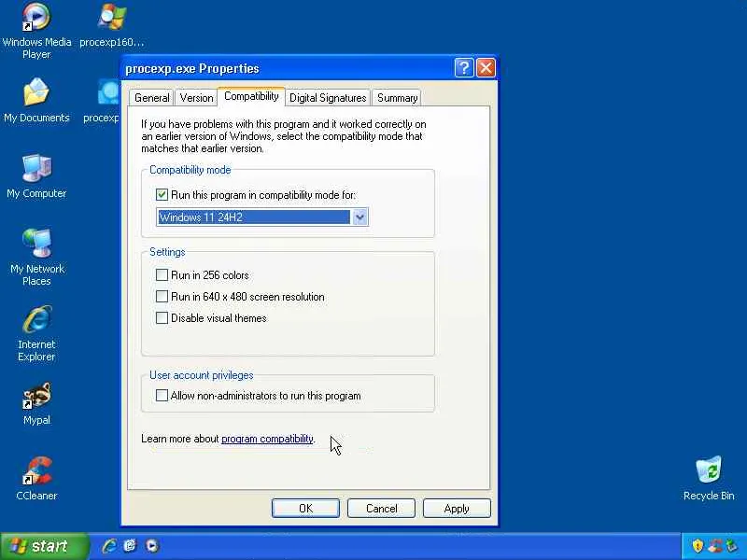
Task: Switch to the General tab
Action: 152,98
